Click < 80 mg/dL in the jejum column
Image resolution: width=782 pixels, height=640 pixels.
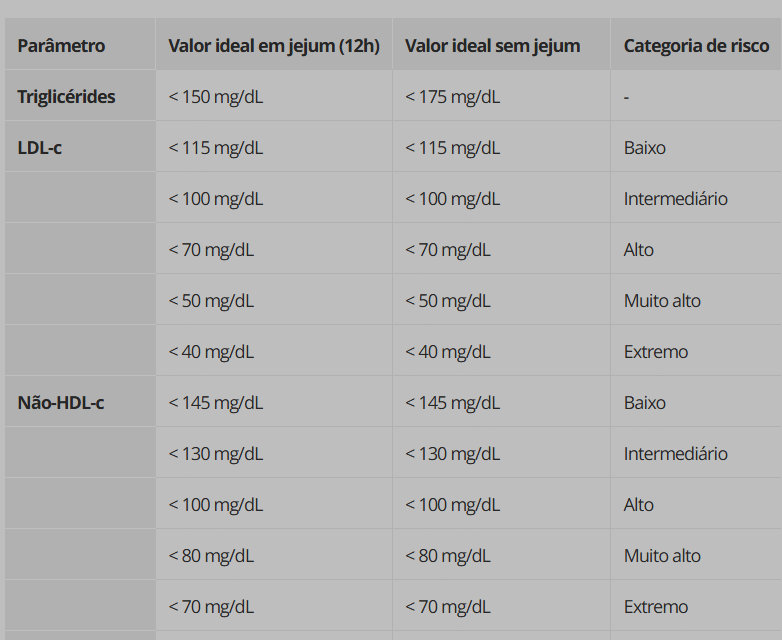coord(211,556)
